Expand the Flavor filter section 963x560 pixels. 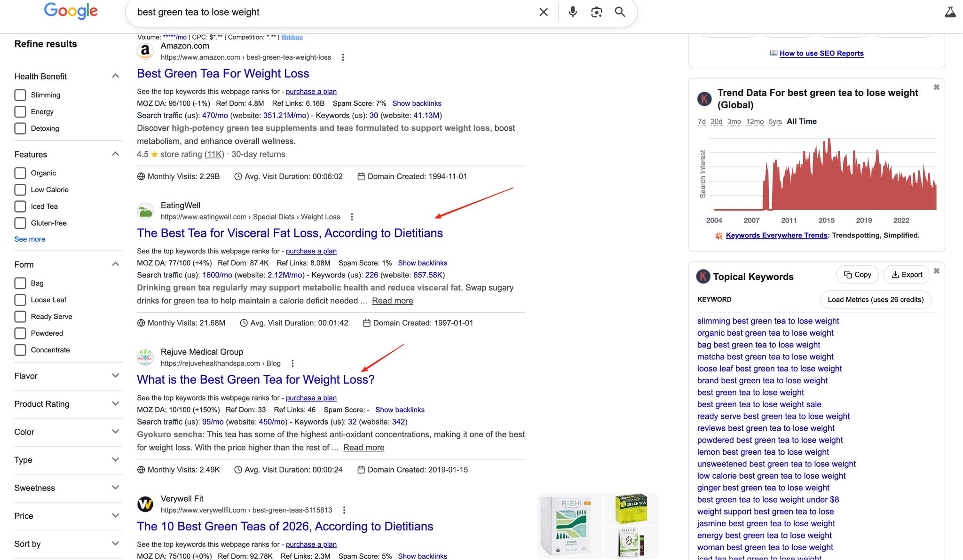tap(115, 376)
